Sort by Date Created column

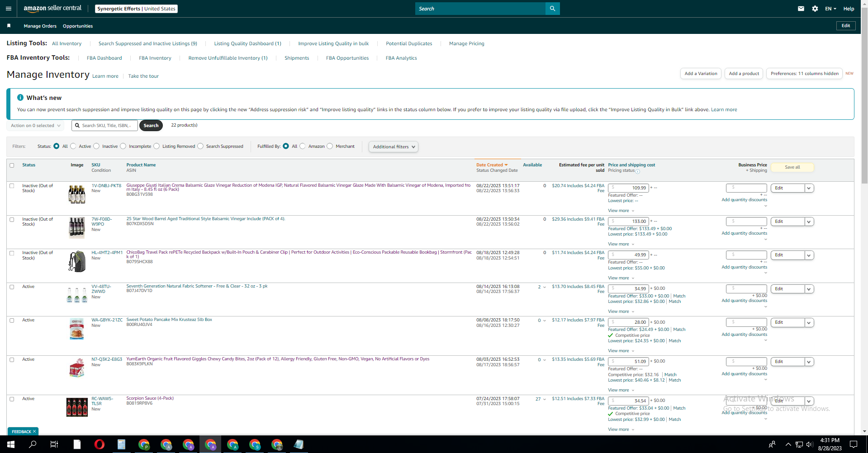[x=492, y=165]
